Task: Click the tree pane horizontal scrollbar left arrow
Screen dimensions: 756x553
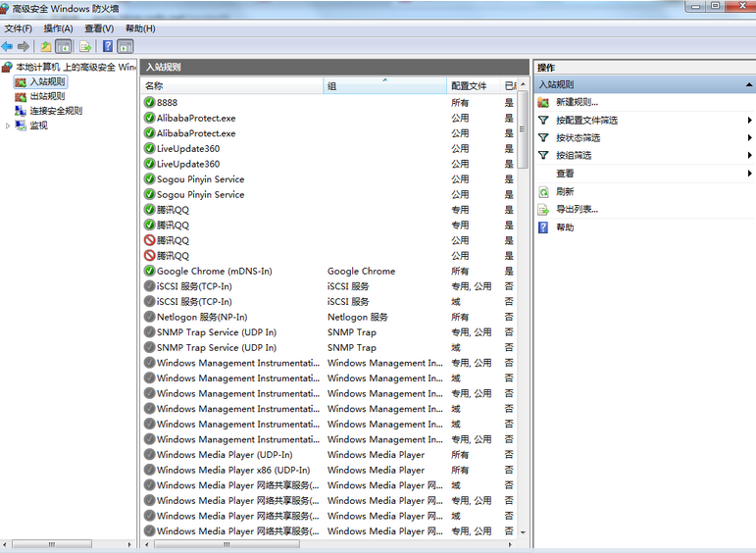Action: (x=4, y=544)
